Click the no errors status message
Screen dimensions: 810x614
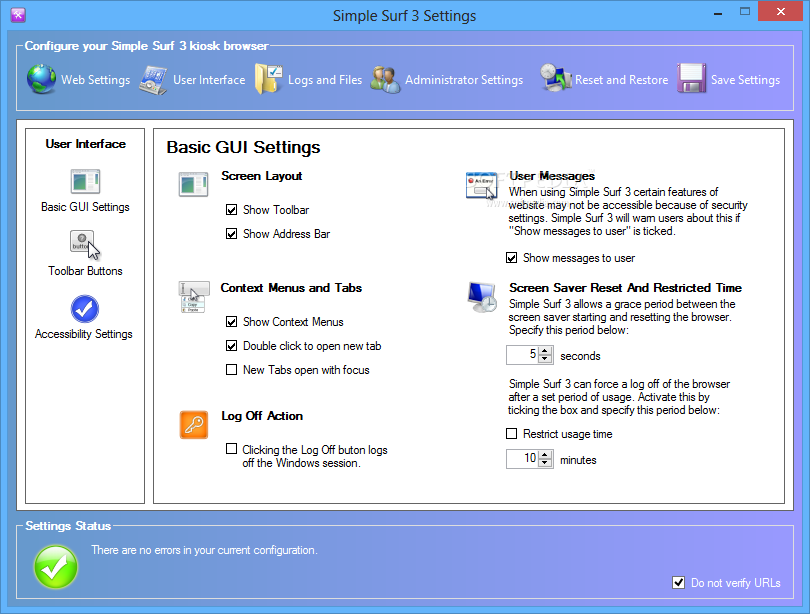(205, 550)
